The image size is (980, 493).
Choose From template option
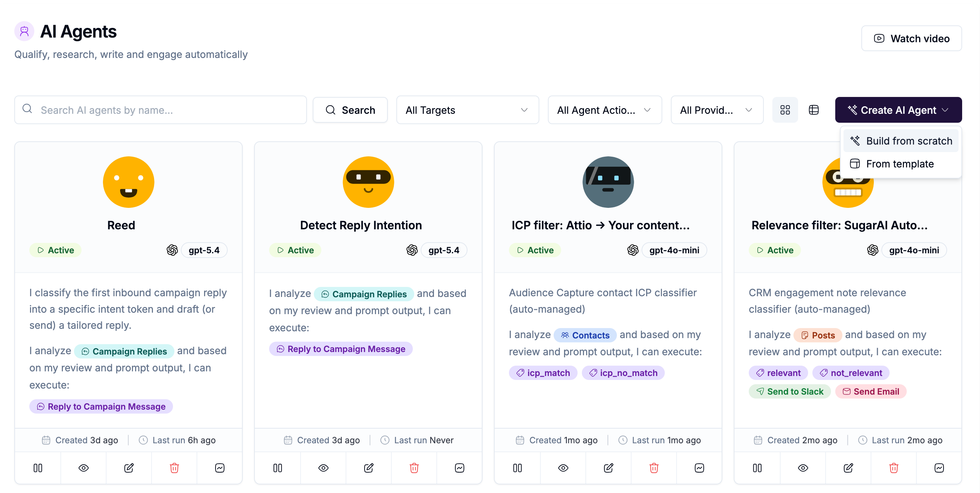pos(901,164)
